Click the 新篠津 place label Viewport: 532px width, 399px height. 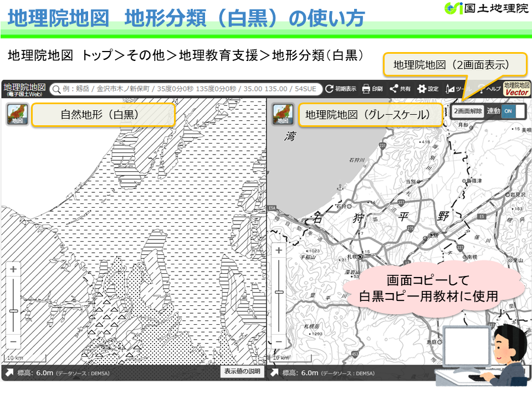coord(474,181)
